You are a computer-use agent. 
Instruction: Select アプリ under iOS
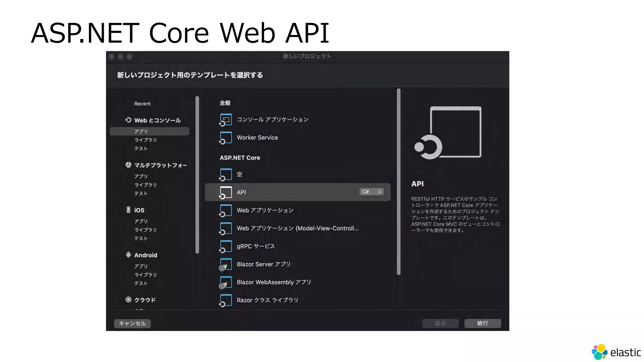[x=141, y=221]
